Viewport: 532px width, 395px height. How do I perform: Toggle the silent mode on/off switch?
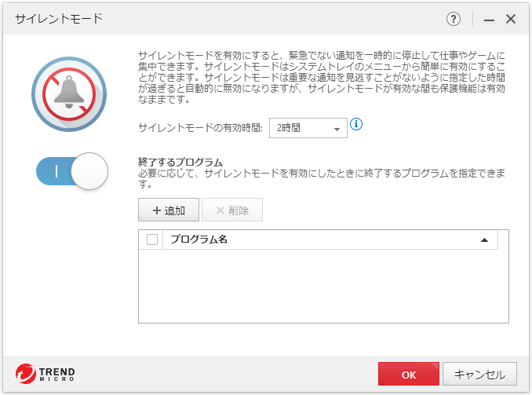[x=71, y=170]
